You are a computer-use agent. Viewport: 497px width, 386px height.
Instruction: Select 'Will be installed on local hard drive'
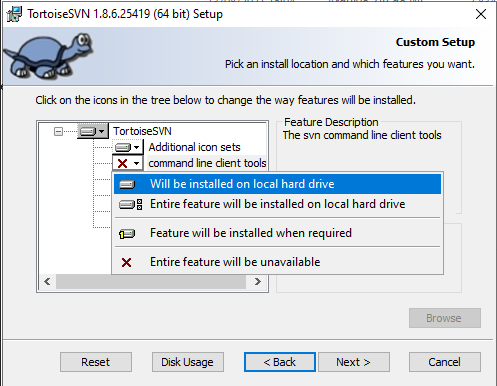pos(277,184)
